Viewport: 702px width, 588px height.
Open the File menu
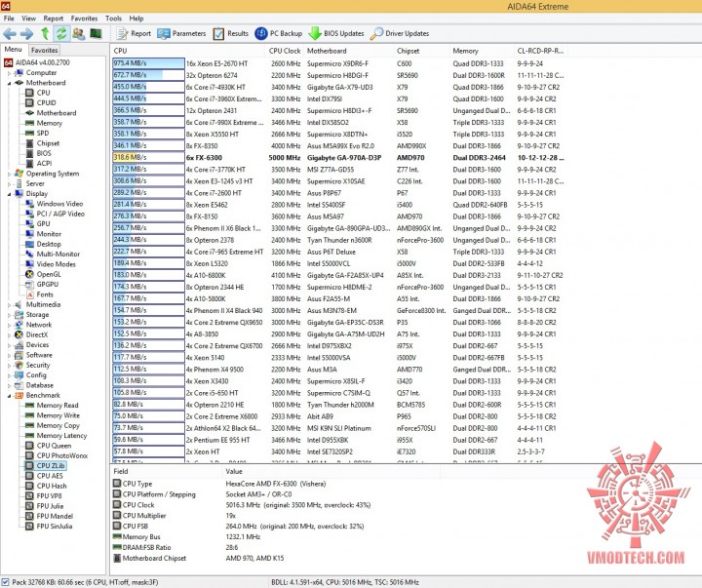pyautogui.click(x=9, y=19)
